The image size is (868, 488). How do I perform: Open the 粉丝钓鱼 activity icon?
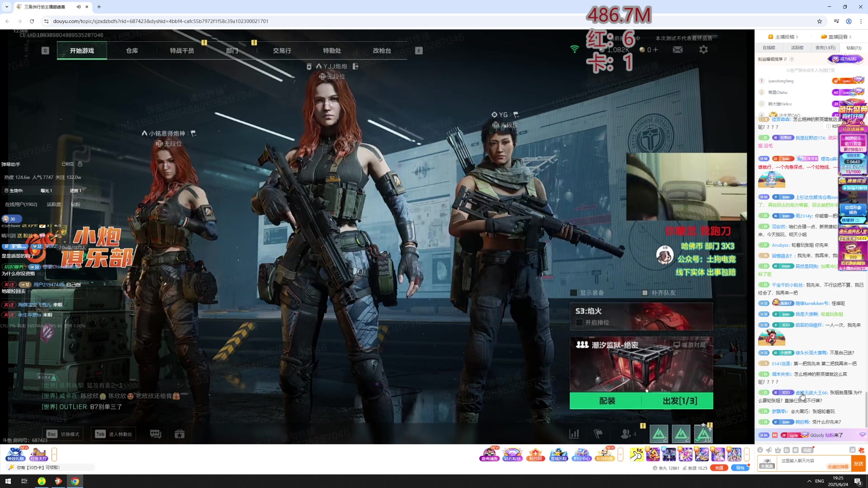click(x=605, y=454)
